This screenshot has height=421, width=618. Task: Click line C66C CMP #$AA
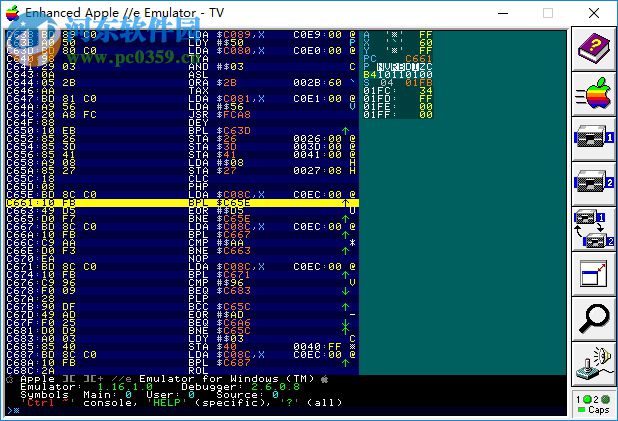point(182,242)
